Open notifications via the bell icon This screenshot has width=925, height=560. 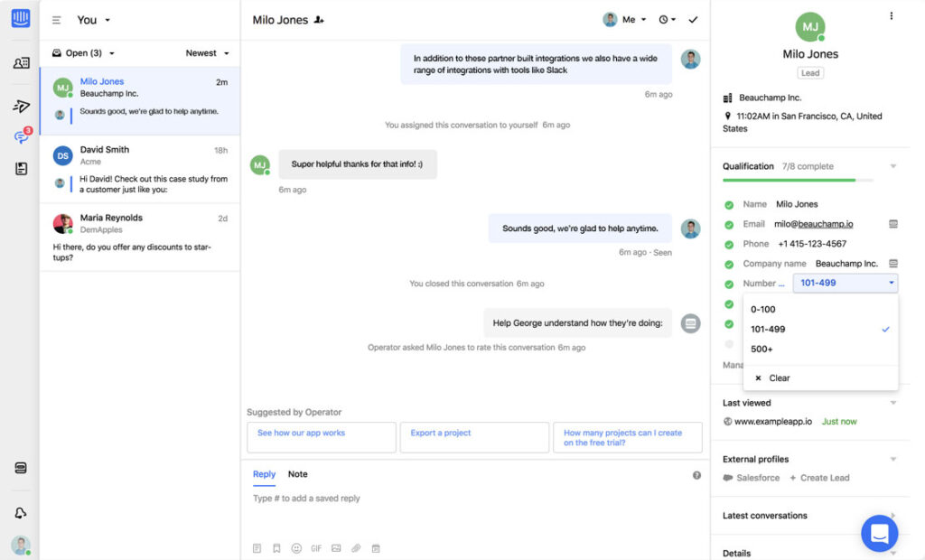[20, 512]
